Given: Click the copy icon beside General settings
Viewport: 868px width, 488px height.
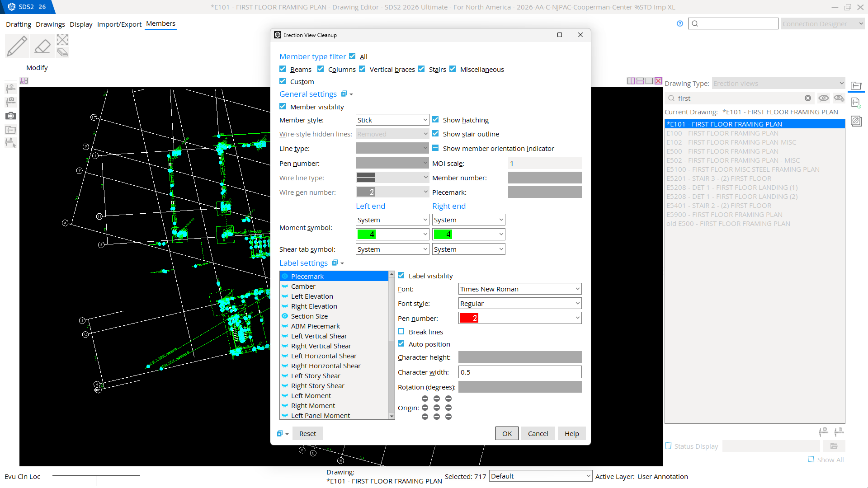Looking at the screenshot, I should [344, 94].
